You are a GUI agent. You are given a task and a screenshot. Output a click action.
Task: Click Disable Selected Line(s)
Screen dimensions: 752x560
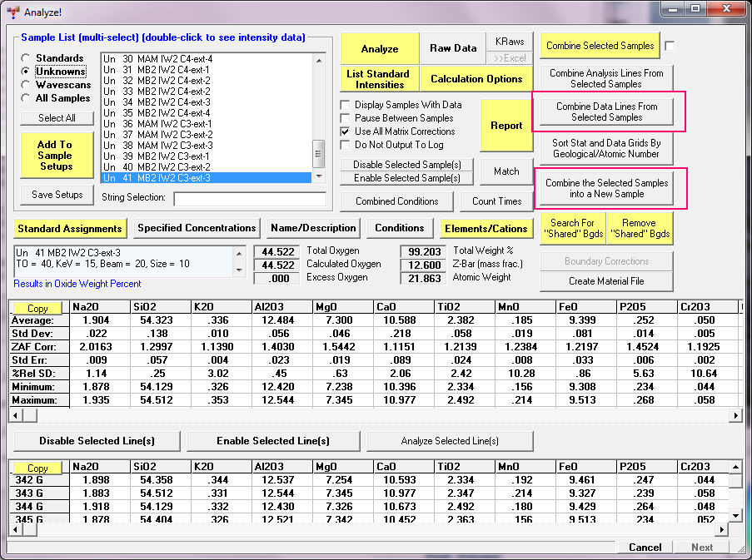pos(95,441)
